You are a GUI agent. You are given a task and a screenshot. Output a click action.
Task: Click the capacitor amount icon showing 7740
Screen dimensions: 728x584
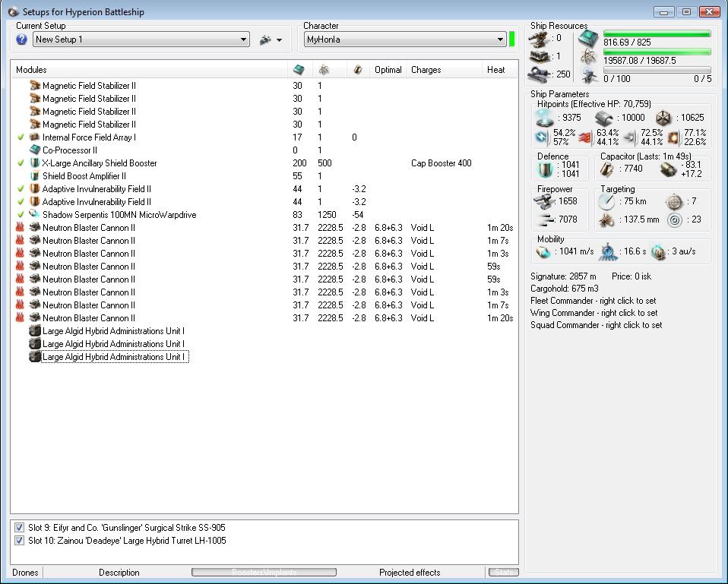pyautogui.click(x=607, y=169)
